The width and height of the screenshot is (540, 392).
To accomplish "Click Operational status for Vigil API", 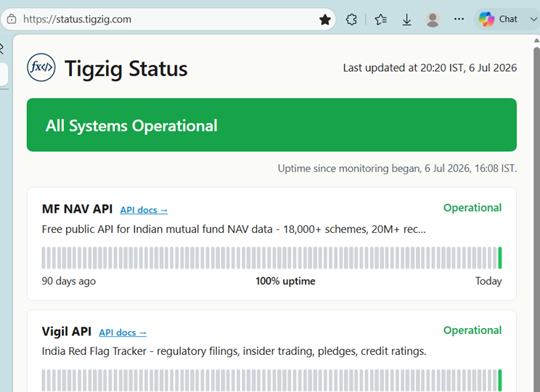I will pyautogui.click(x=472, y=330).
